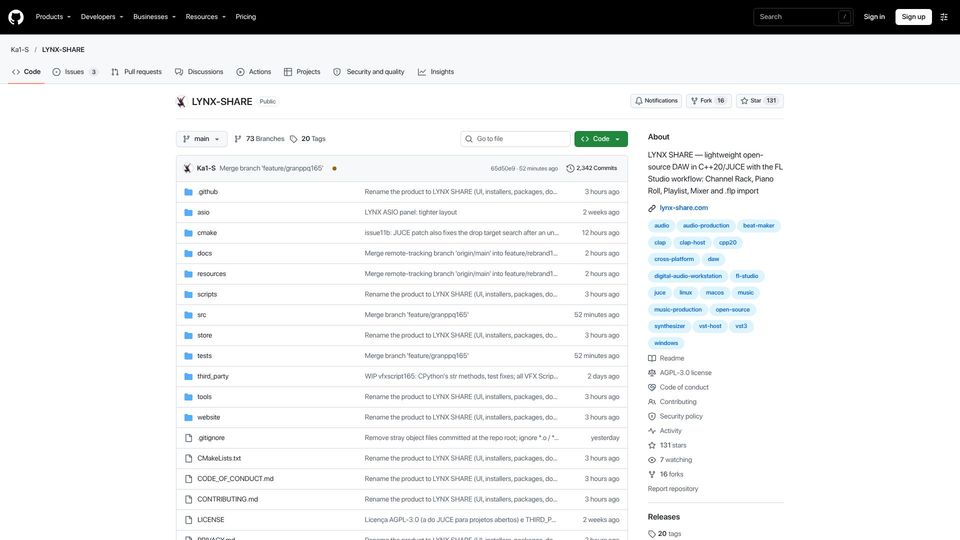Expand the Businesses menu
960x540 pixels.
(x=154, y=17)
